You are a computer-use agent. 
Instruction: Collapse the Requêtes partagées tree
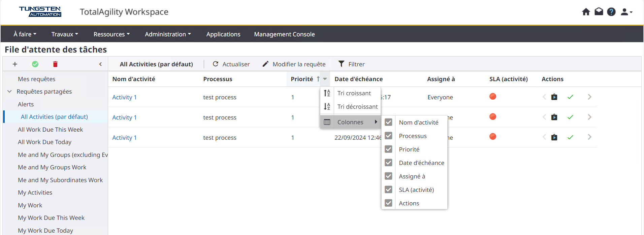click(x=9, y=92)
